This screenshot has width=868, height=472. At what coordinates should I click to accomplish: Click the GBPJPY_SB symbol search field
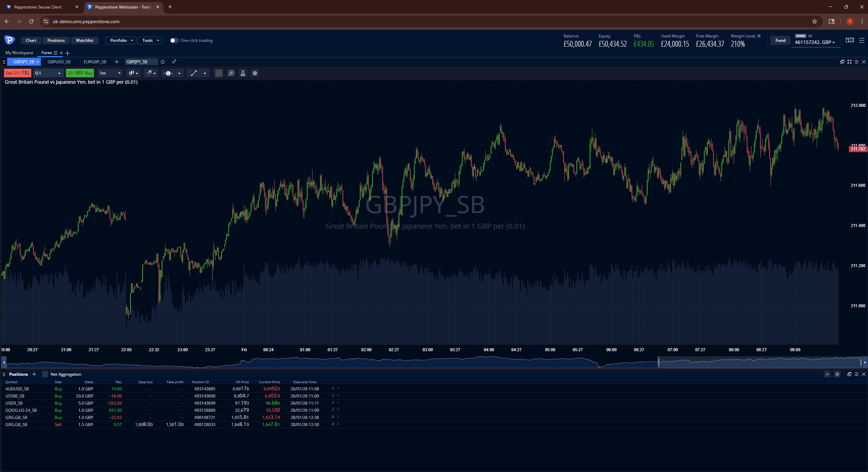[141, 62]
